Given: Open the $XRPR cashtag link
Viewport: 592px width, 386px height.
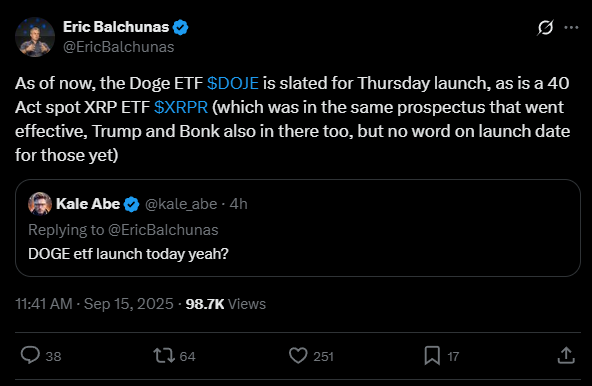Looking at the screenshot, I should pyautogui.click(x=181, y=107).
